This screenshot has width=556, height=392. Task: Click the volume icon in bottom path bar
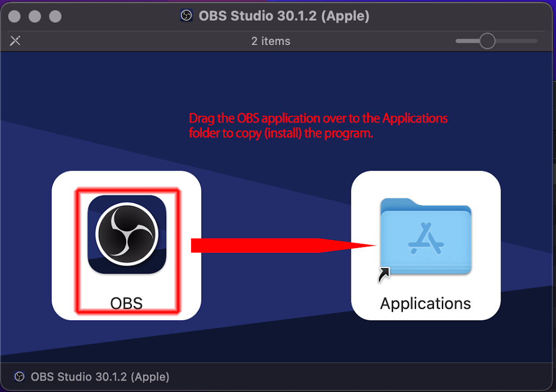click(x=20, y=377)
